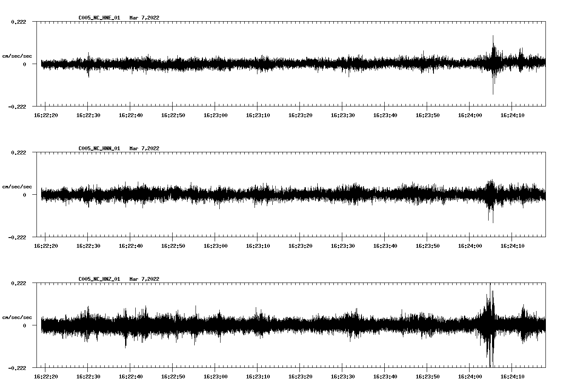The height and width of the screenshot is (392, 576).
Task: Click the largest spike in the HNZ trace
Action: (x=490, y=325)
